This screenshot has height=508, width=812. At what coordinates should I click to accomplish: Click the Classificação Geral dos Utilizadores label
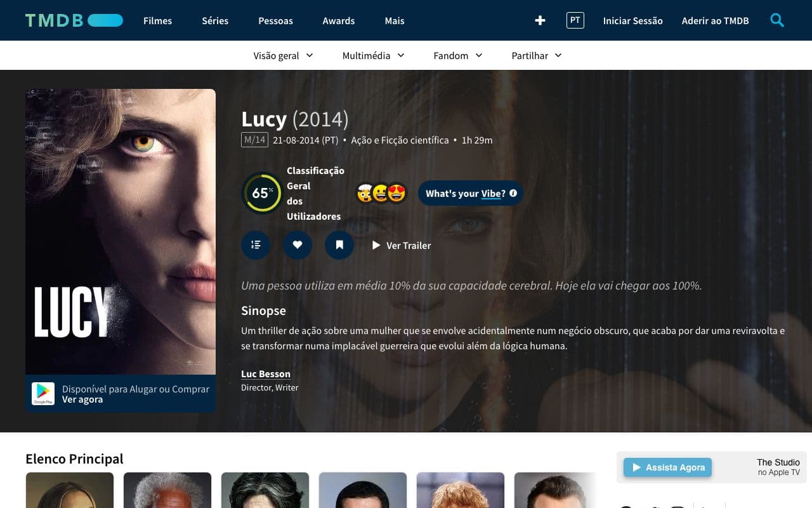click(x=315, y=193)
